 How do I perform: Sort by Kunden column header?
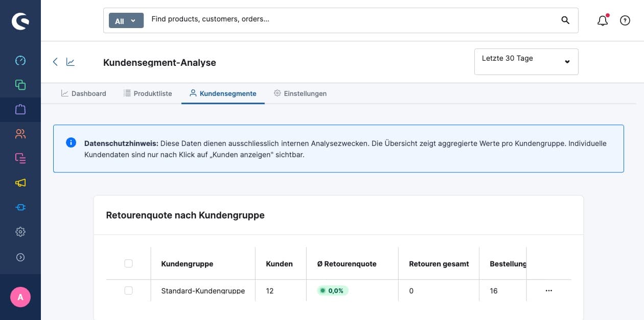click(x=280, y=264)
